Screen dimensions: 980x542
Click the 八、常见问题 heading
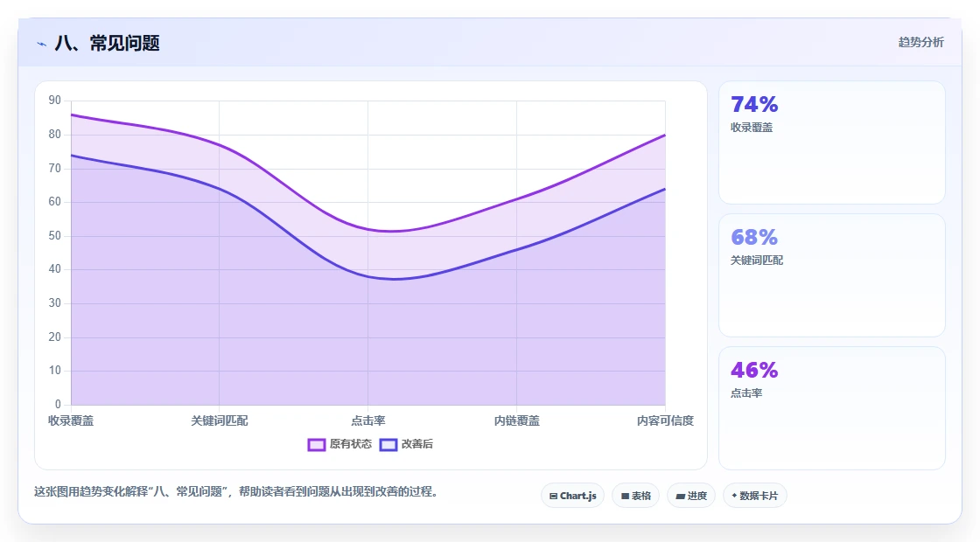click(x=108, y=43)
